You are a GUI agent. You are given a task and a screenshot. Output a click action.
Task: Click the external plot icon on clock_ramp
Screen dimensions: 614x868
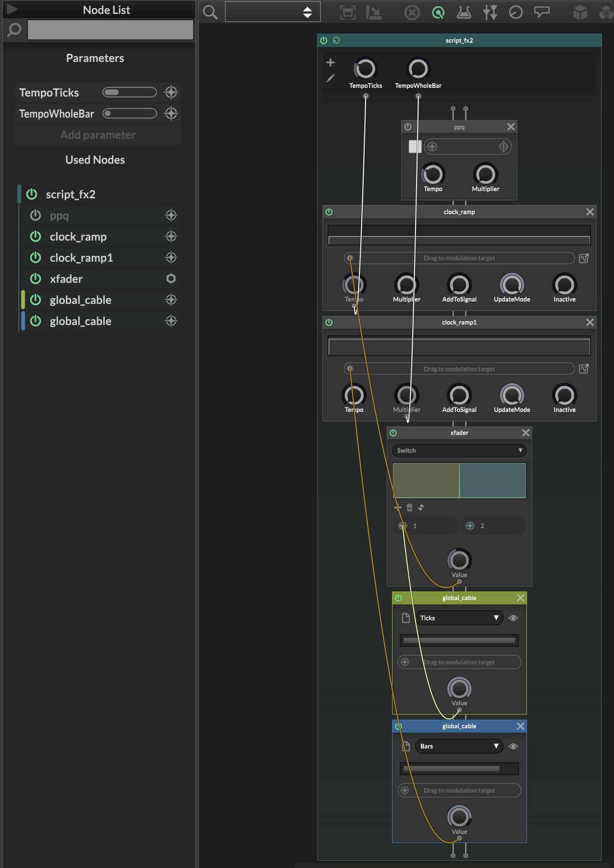(584, 258)
